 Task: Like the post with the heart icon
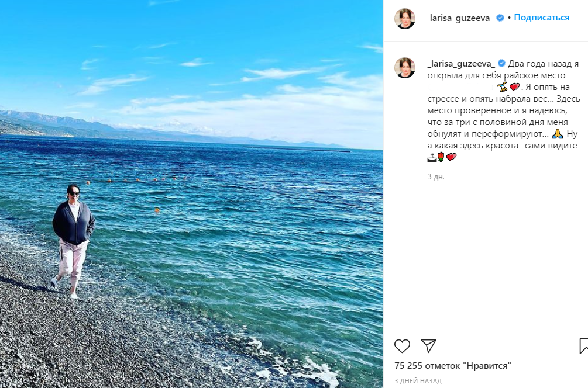pyautogui.click(x=402, y=346)
